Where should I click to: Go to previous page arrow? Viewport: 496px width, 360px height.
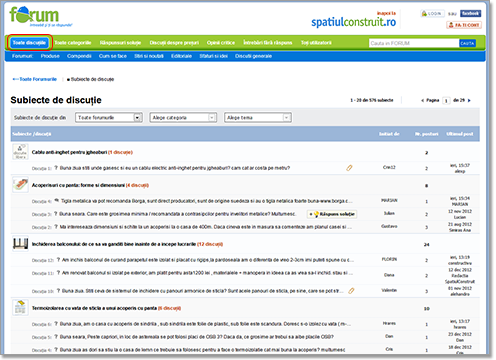point(423,100)
